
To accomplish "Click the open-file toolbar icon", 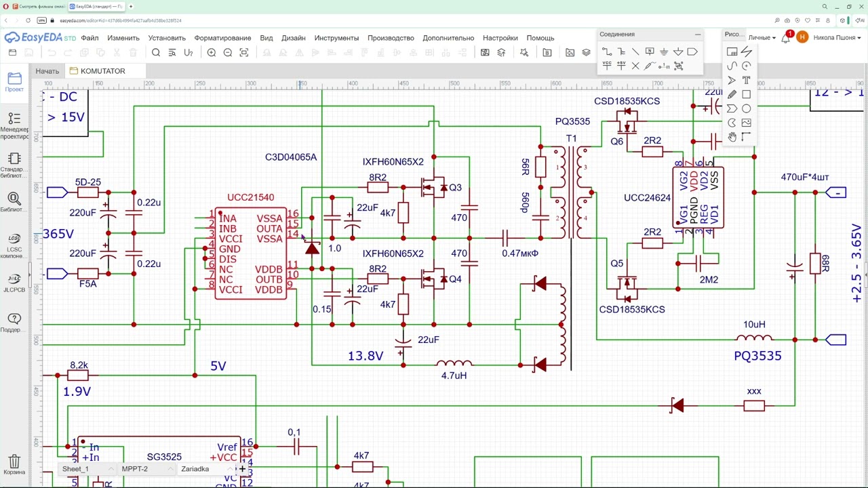I will click(12, 53).
